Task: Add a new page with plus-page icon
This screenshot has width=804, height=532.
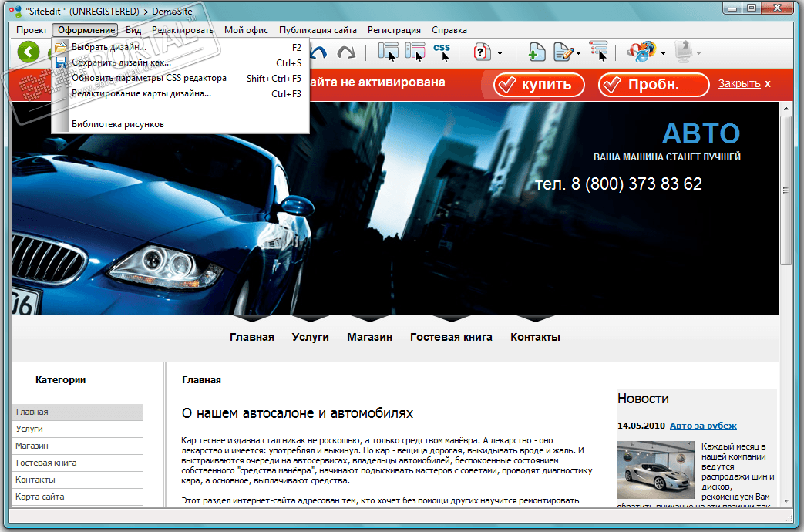Action: (537, 52)
